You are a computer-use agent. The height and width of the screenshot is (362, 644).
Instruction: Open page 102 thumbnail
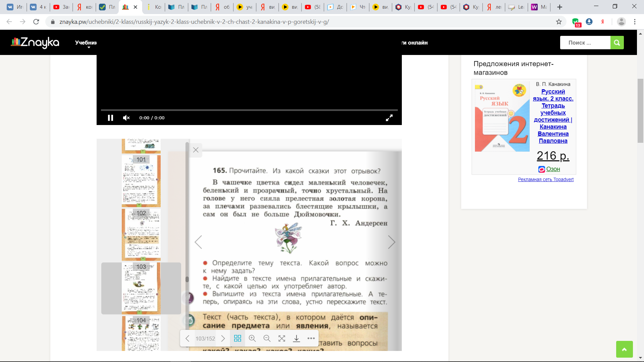(141, 235)
